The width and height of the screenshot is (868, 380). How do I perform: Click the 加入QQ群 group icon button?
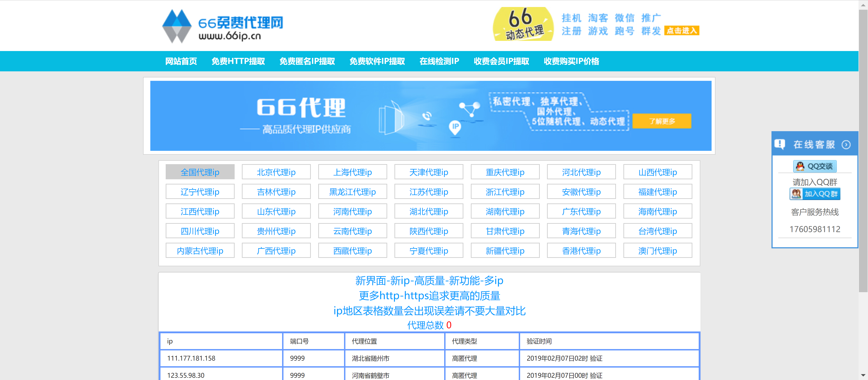815,194
